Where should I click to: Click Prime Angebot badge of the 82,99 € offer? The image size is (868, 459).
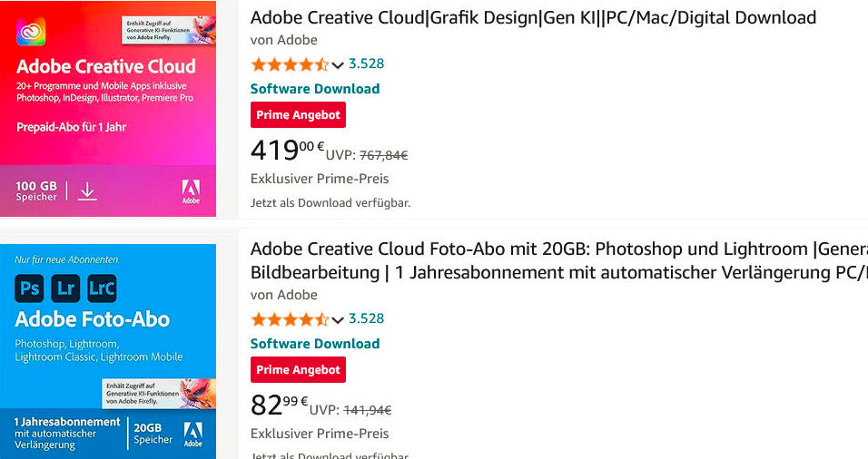tap(298, 370)
